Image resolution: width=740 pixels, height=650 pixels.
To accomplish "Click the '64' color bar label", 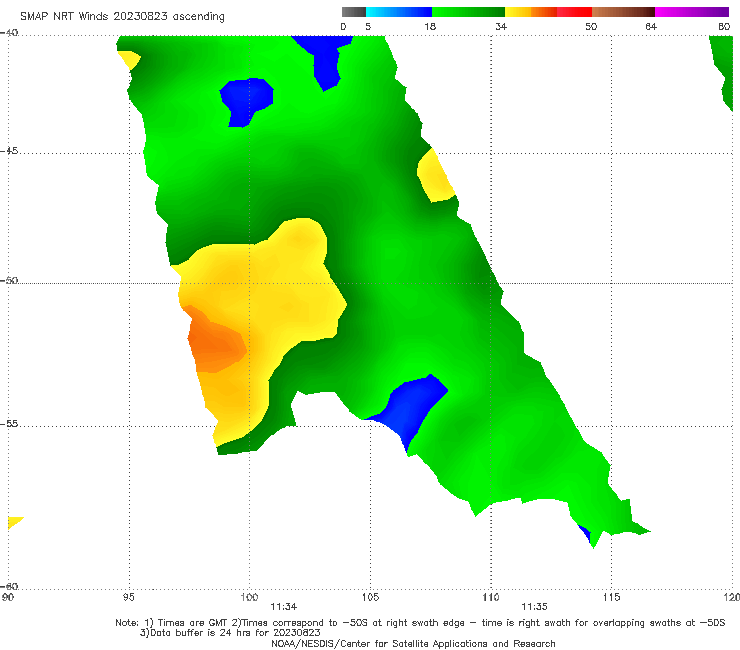I will [x=651, y=26].
